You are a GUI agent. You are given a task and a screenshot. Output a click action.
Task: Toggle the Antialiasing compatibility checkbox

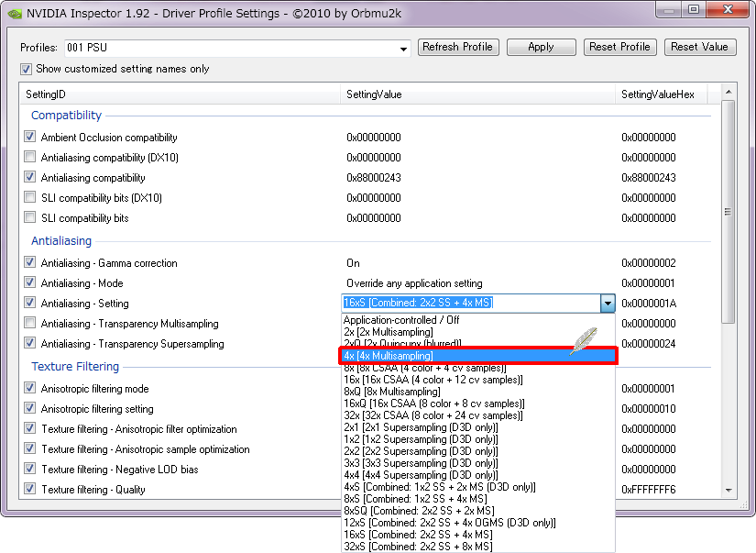click(x=30, y=177)
